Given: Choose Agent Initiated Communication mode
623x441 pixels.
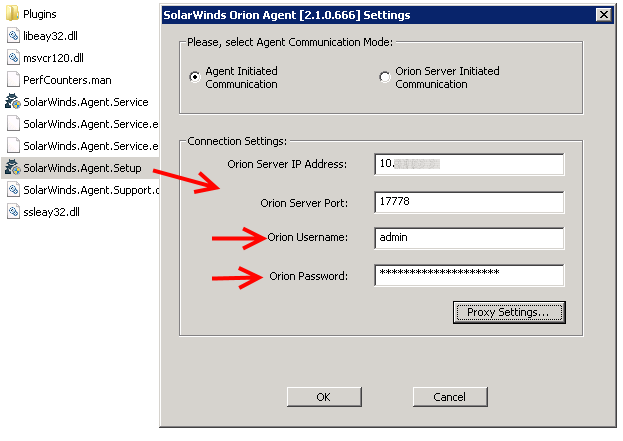Looking at the screenshot, I should (x=195, y=77).
